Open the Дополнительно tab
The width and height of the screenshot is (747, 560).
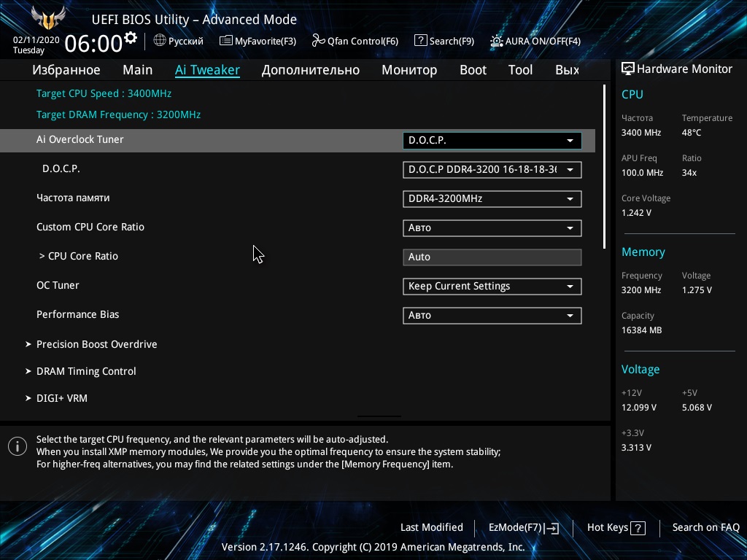pyautogui.click(x=311, y=70)
